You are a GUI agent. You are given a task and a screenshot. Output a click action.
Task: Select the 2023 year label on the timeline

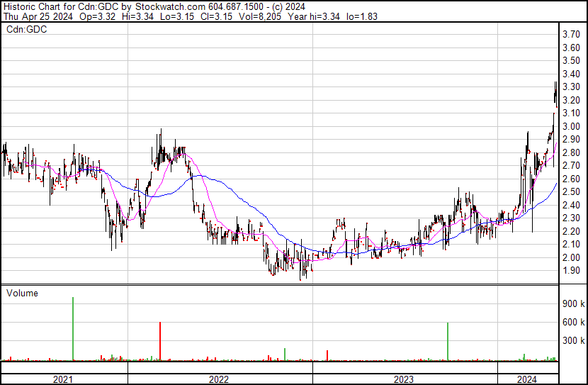coord(405,379)
